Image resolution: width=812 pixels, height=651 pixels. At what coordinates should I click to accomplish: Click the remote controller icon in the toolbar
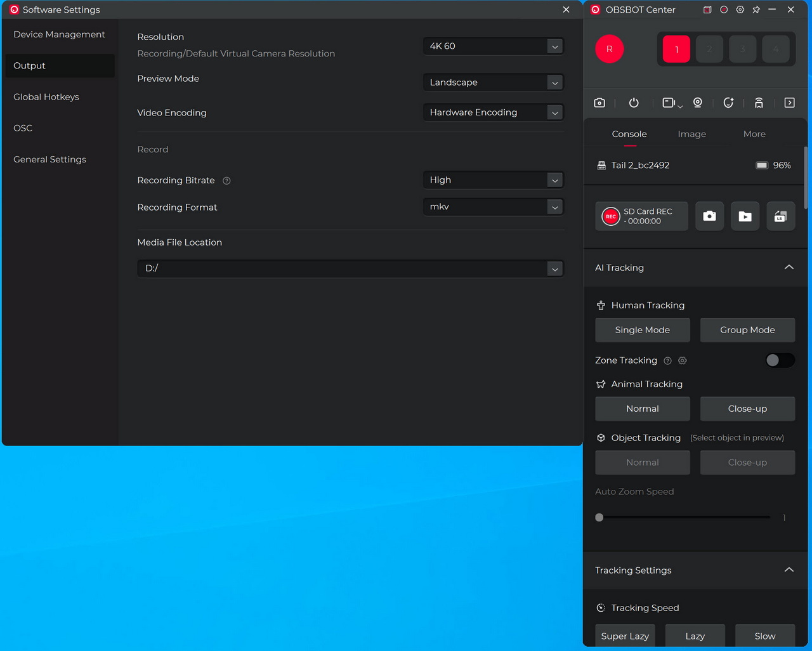tap(759, 103)
